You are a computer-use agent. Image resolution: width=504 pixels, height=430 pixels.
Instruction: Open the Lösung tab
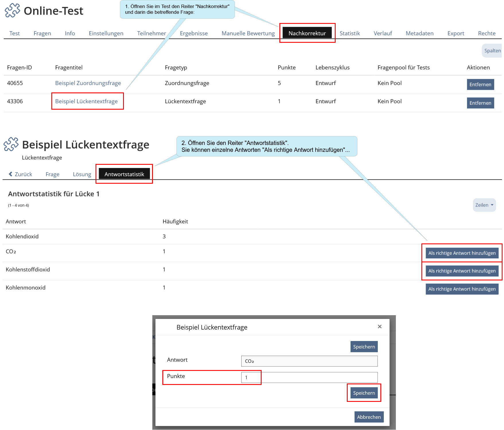click(x=82, y=174)
